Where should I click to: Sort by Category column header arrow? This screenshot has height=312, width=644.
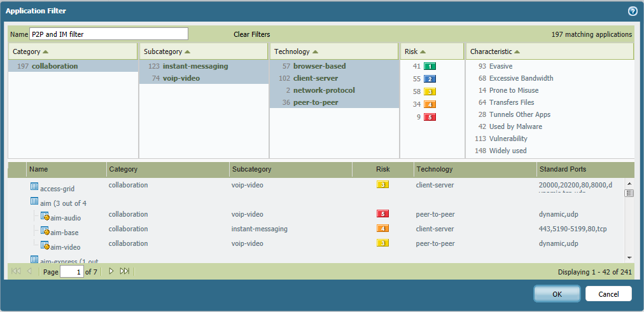46,51
